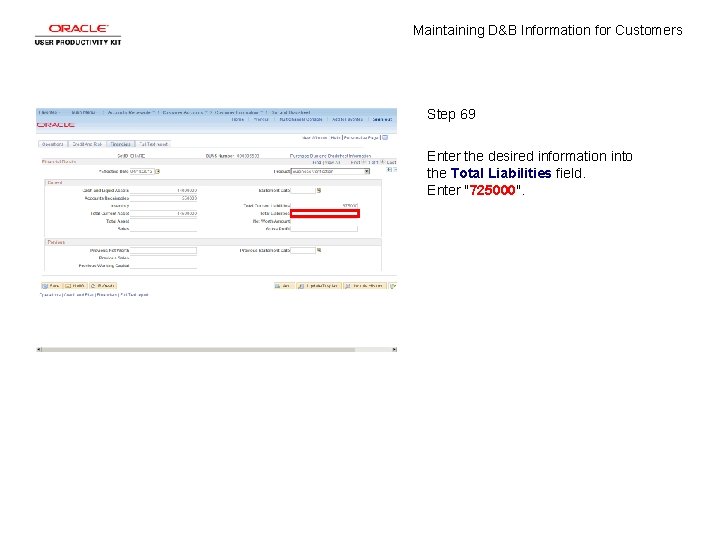Viewport: 720px width, 540px height.
Task: Click the New Window link
Action: pos(315,138)
